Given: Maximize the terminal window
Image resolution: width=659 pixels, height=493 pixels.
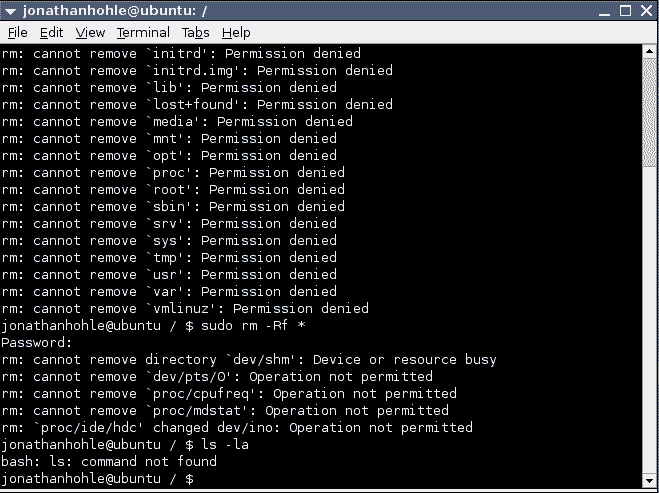Looking at the screenshot, I should pos(625,11).
